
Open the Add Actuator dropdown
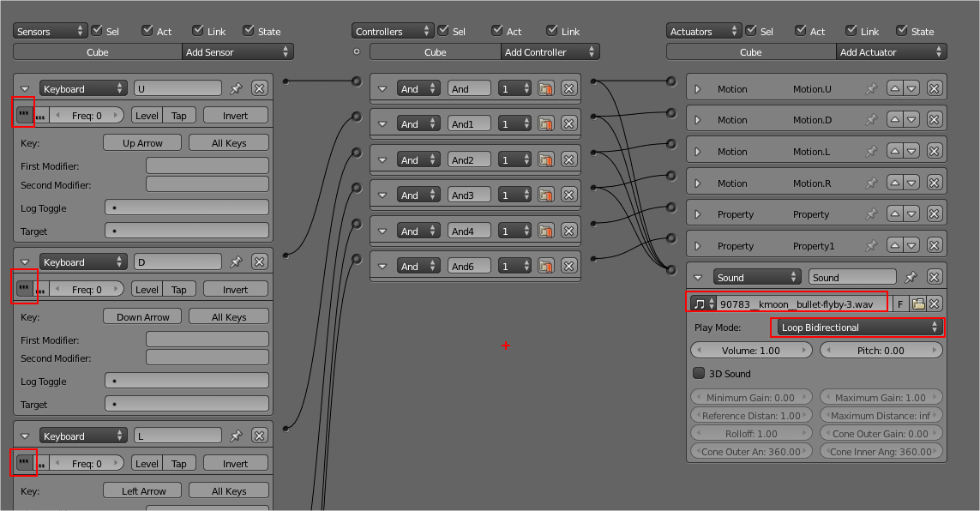pos(891,51)
